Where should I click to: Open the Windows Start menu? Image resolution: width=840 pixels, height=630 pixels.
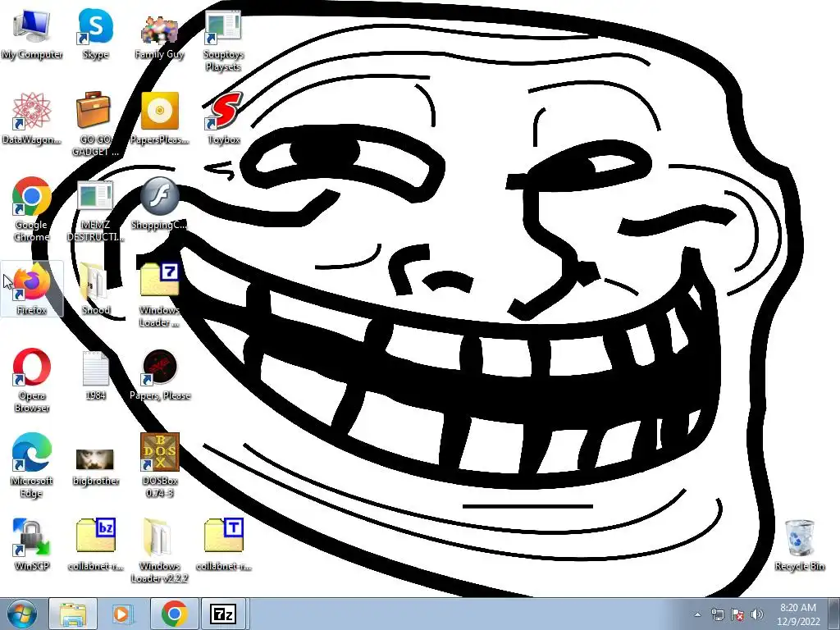click(21, 614)
